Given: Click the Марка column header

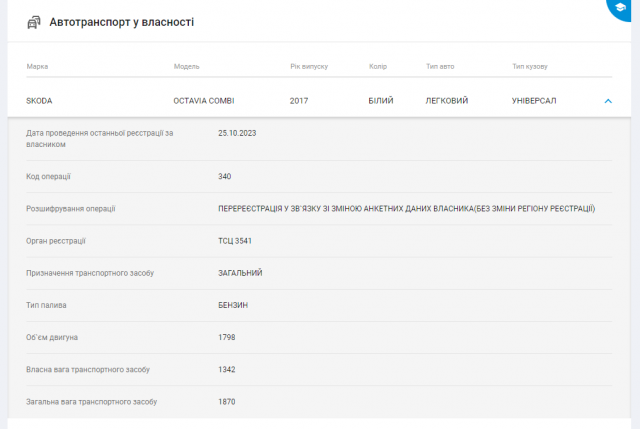Looking at the screenshot, I should pos(37,66).
